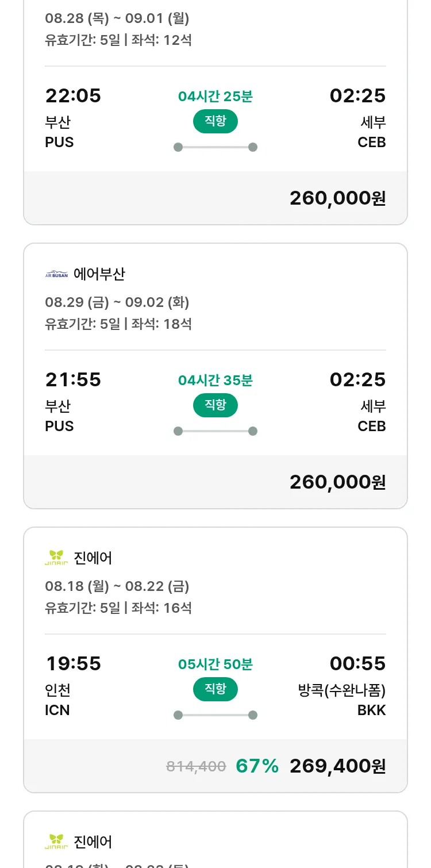Tap the 67% discount label
The height and width of the screenshot is (868, 431).
[257, 766]
